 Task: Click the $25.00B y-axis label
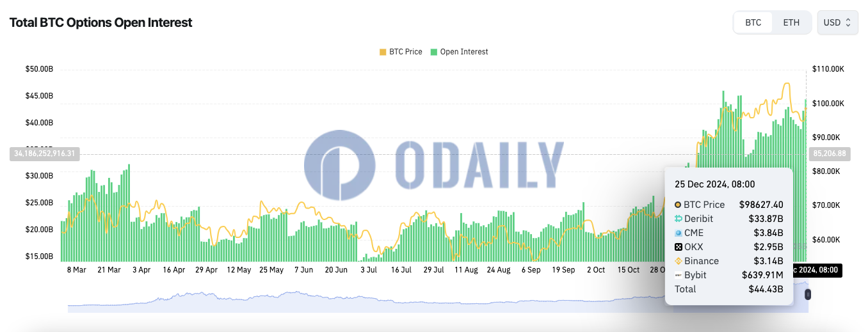pyautogui.click(x=39, y=203)
